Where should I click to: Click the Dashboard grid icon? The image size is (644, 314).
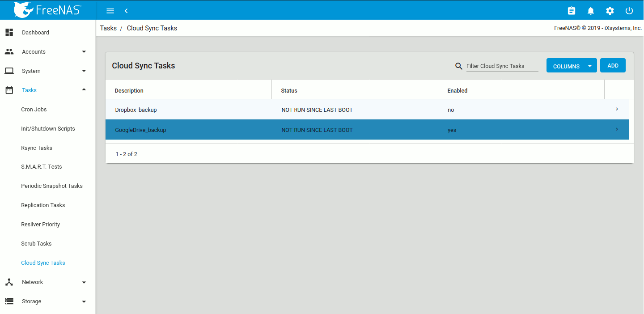tap(9, 32)
